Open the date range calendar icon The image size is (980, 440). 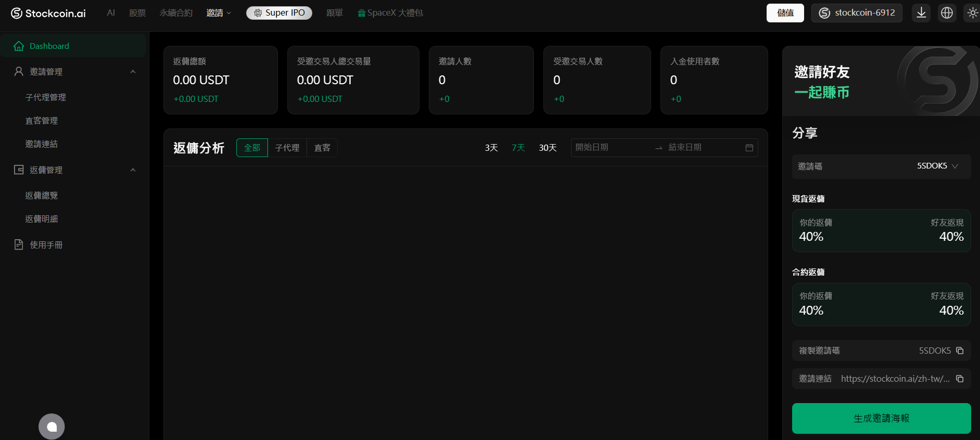tap(749, 148)
